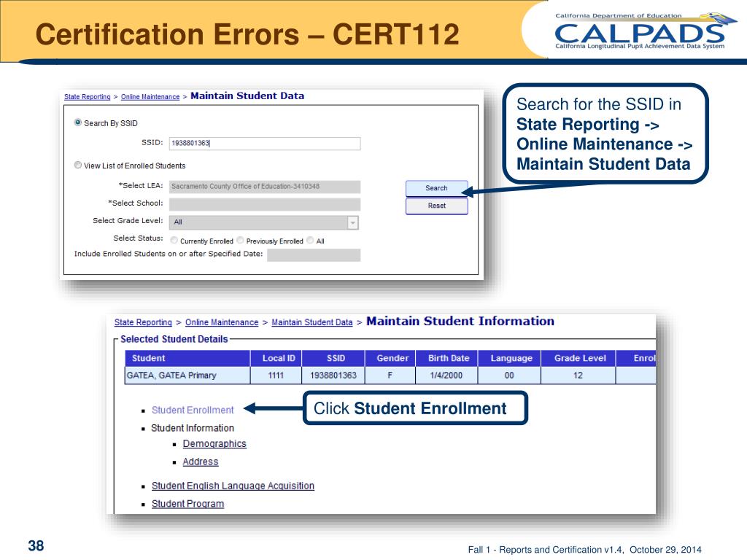This screenshot has width=747, height=560.
Task: Select the Search By SSID radio button
Action: coord(77,122)
